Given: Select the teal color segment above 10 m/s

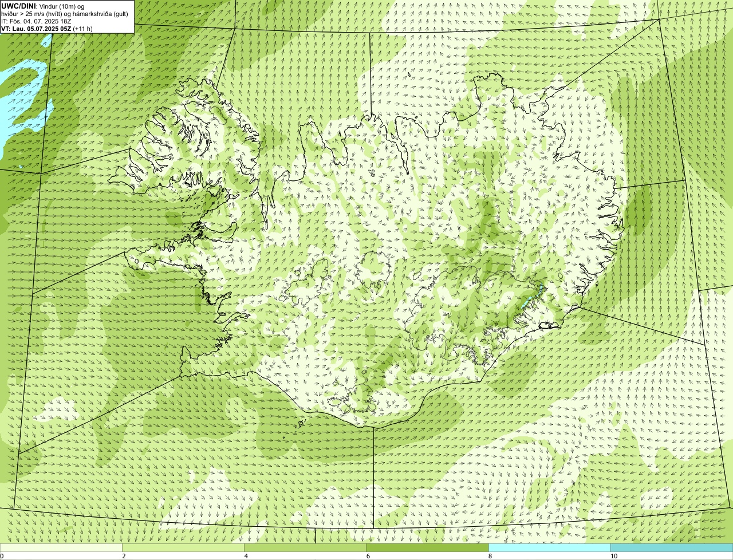Looking at the screenshot, I should click(672, 548).
